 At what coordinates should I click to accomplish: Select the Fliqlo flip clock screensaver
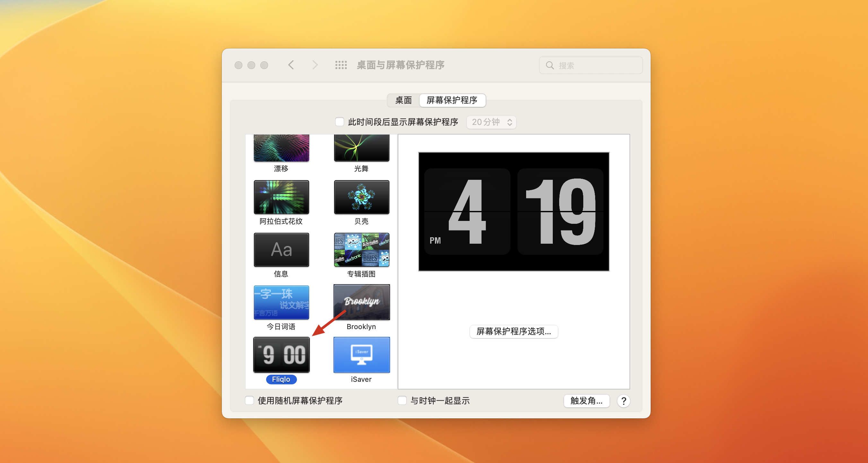pos(281,355)
